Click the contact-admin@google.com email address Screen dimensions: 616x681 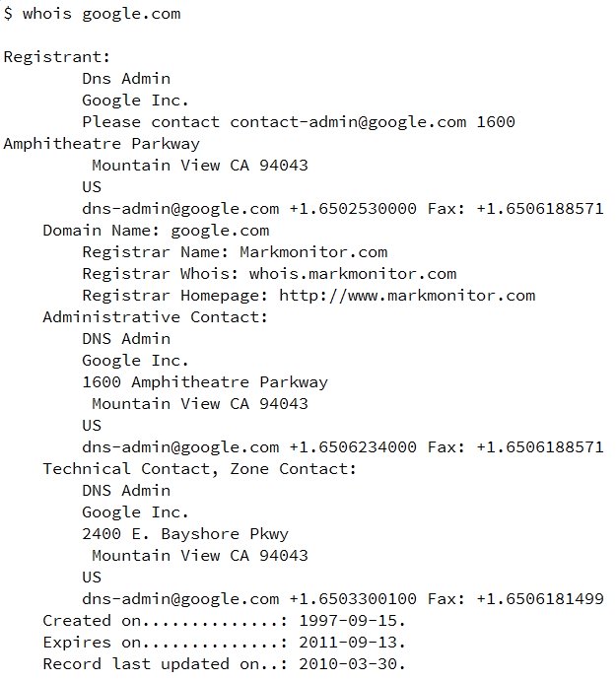(348, 122)
